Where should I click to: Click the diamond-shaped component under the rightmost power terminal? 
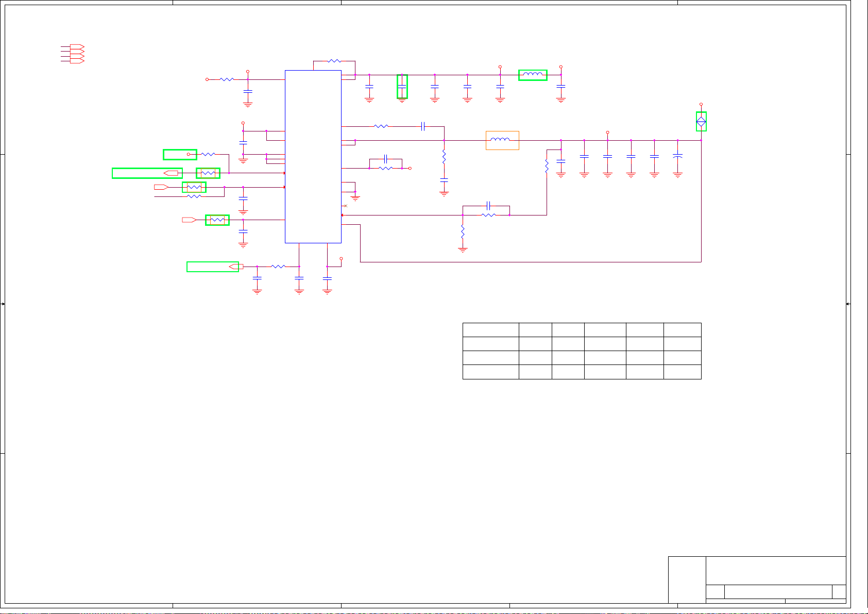pyautogui.click(x=701, y=122)
